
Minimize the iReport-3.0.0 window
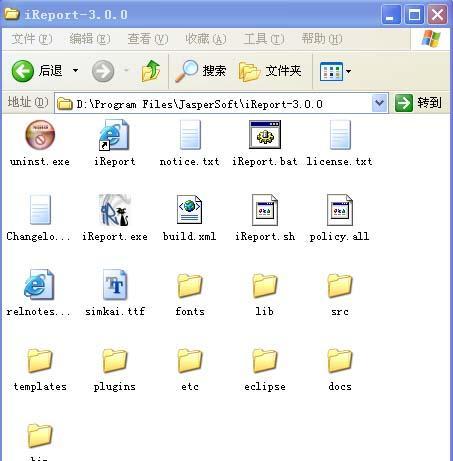pyautogui.click(x=390, y=15)
